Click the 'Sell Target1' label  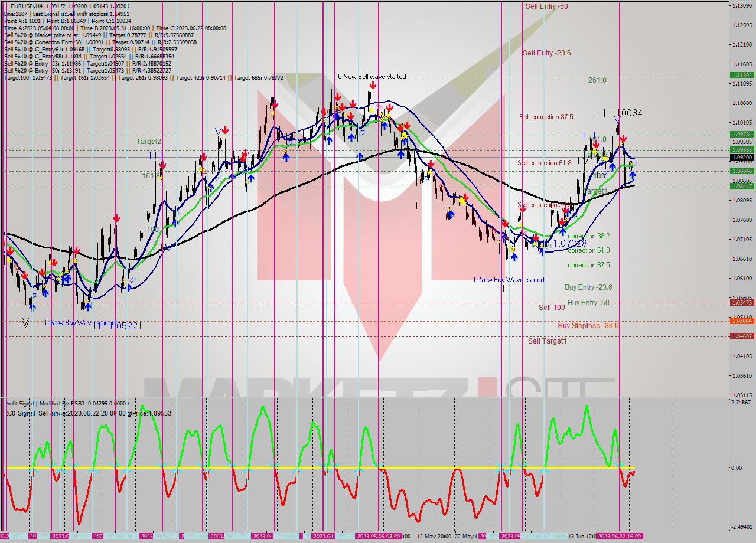coord(548,341)
